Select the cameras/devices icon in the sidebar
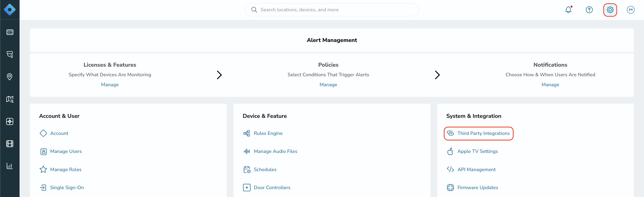The image size is (644, 197). tap(10, 54)
